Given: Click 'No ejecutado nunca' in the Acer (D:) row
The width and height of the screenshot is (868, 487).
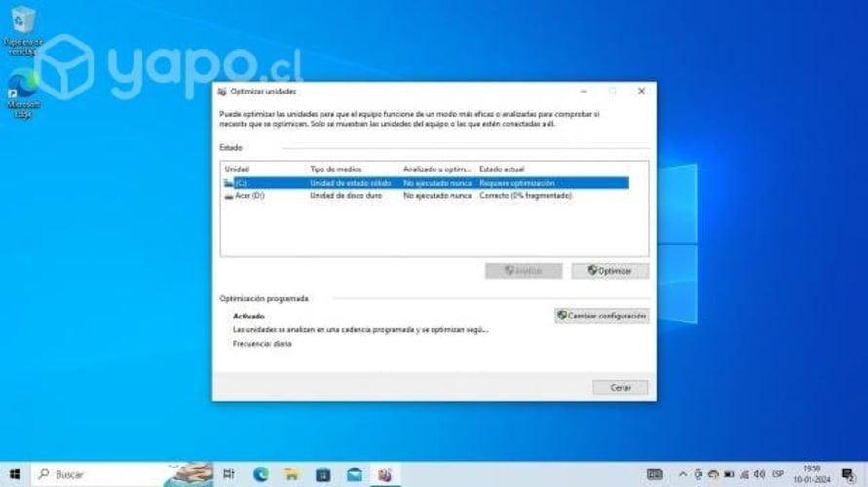Looking at the screenshot, I should click(x=437, y=196).
